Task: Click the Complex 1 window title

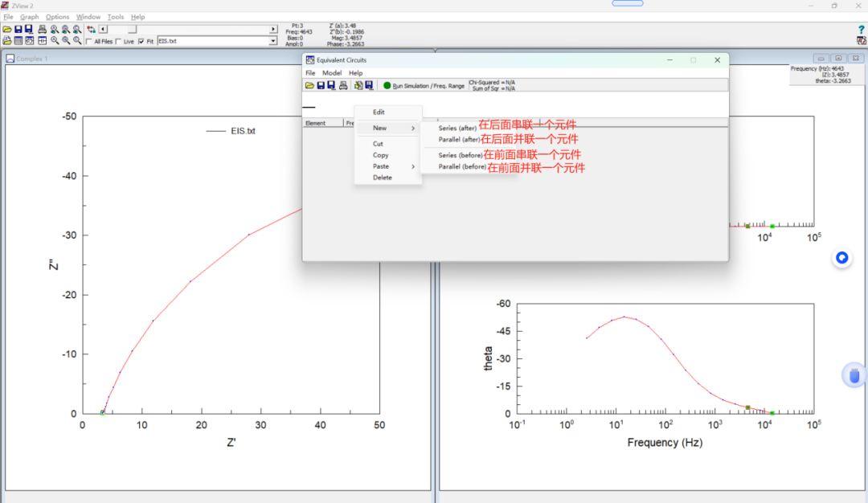Action: tap(31, 58)
